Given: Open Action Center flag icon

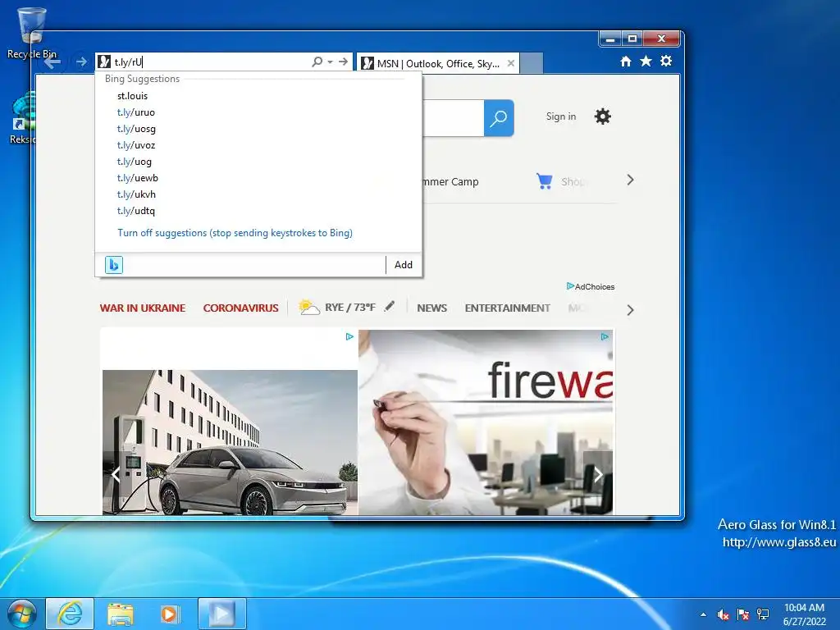Looking at the screenshot, I should pos(743,614).
